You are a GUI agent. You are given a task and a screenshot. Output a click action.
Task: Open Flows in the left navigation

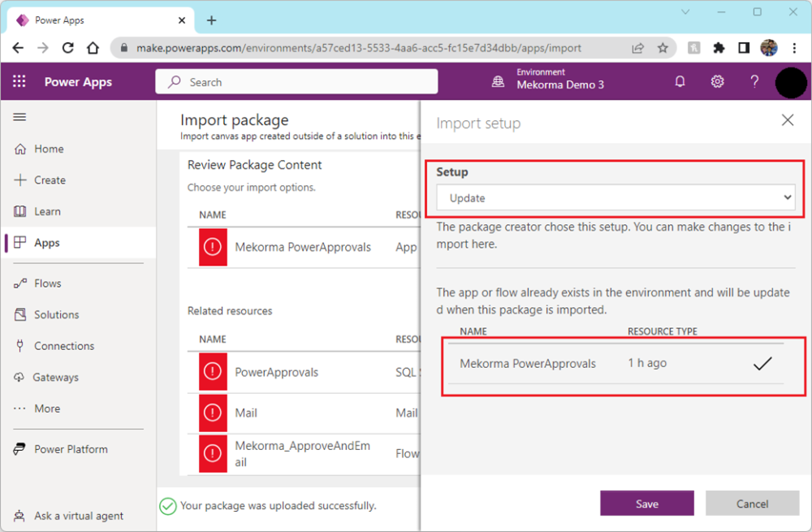tap(47, 283)
